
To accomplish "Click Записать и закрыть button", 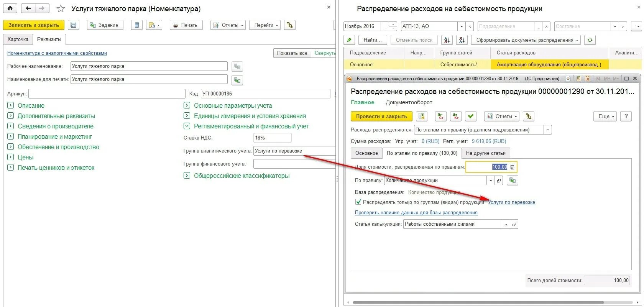I will pos(34,25).
